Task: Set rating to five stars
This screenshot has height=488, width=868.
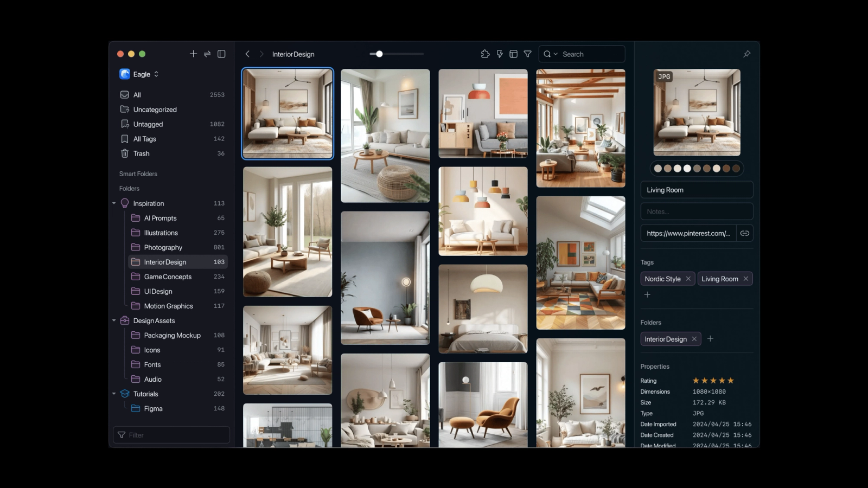Action: pyautogui.click(x=731, y=381)
